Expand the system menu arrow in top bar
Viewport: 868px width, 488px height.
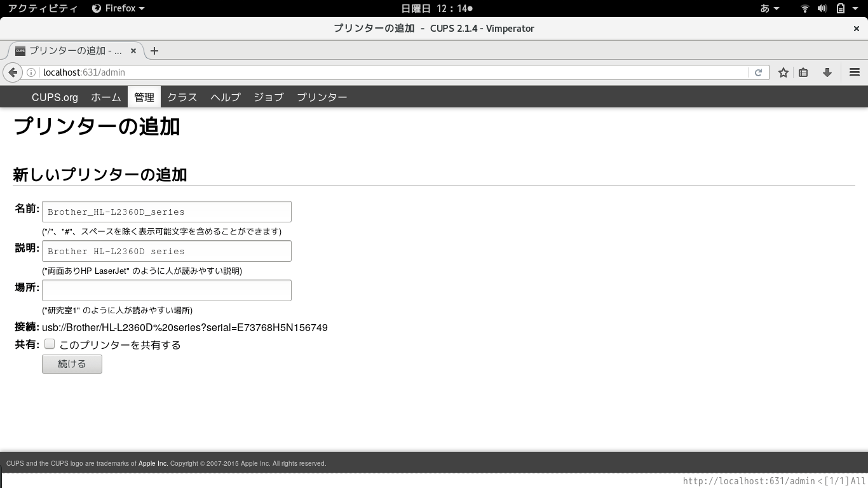pyautogui.click(x=856, y=8)
